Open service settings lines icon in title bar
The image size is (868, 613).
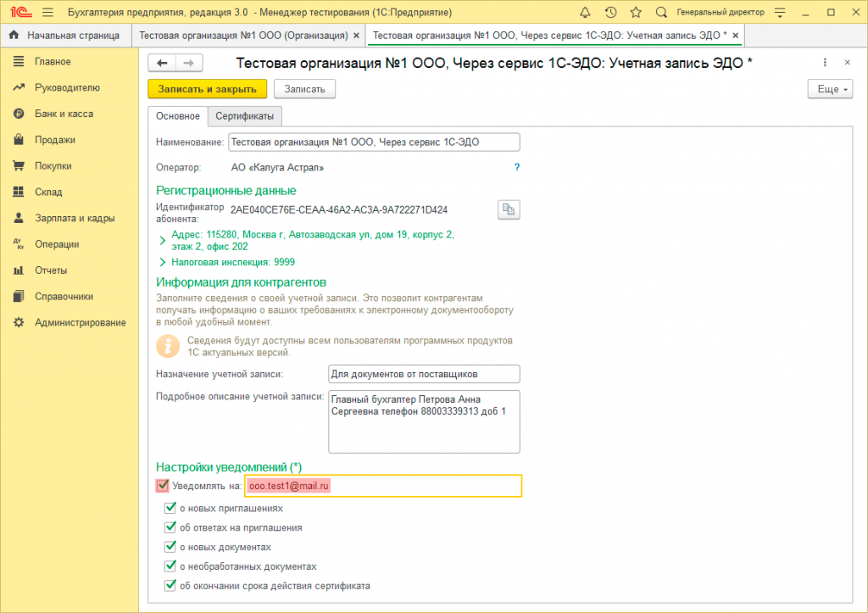pyautogui.click(x=780, y=12)
